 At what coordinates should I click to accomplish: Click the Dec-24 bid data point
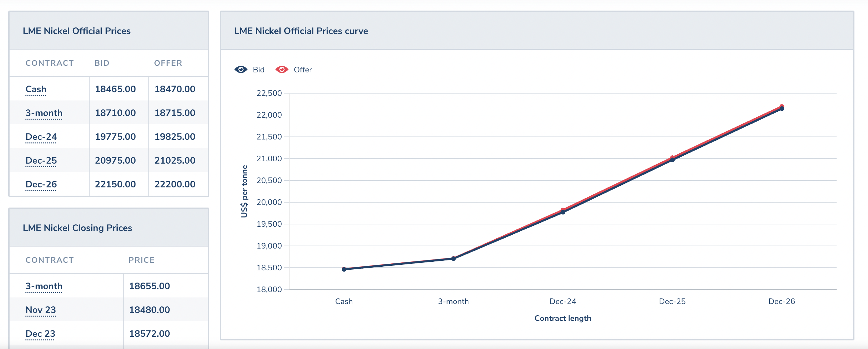click(563, 212)
